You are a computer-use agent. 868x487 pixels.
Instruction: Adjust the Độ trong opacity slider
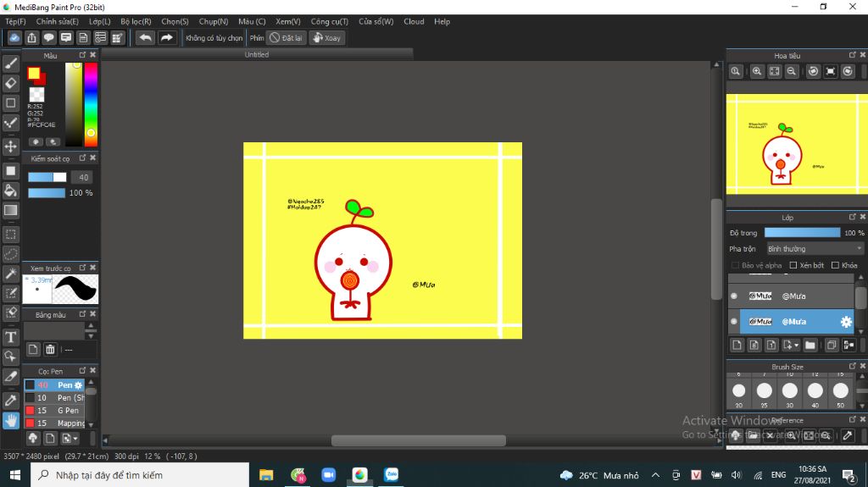pos(802,233)
